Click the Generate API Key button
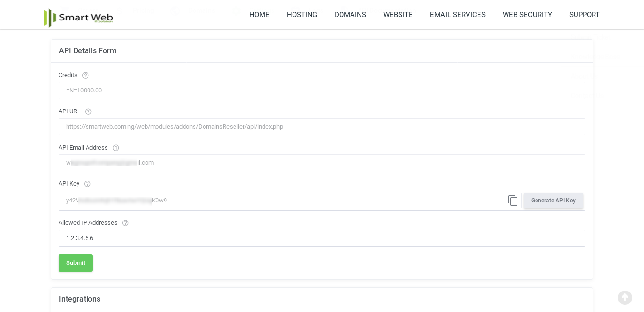 tap(553, 201)
